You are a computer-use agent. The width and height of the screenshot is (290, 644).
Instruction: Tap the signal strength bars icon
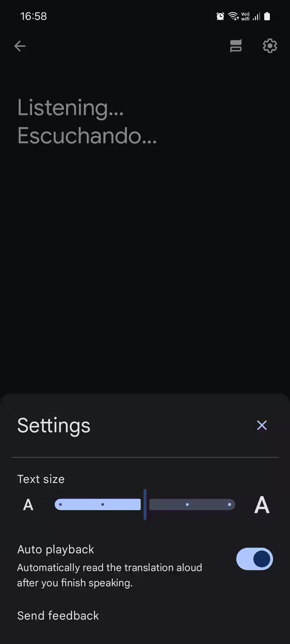[256, 16]
